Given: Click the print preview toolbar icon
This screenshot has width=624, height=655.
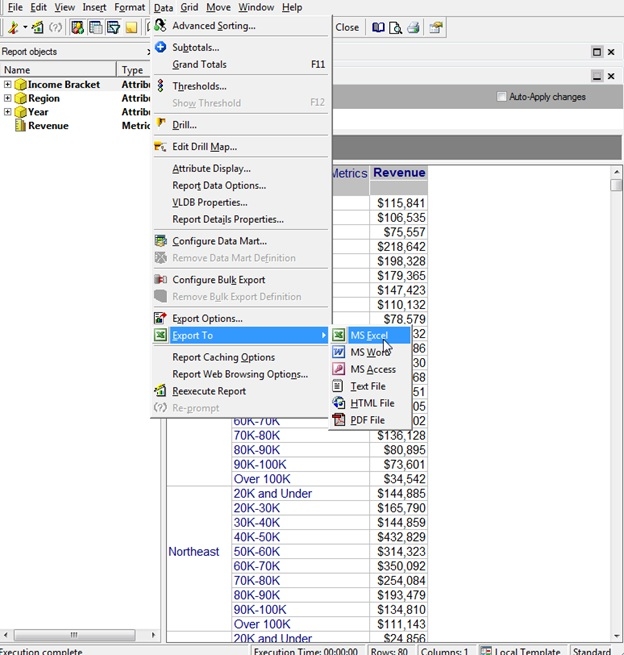Looking at the screenshot, I should (396, 28).
